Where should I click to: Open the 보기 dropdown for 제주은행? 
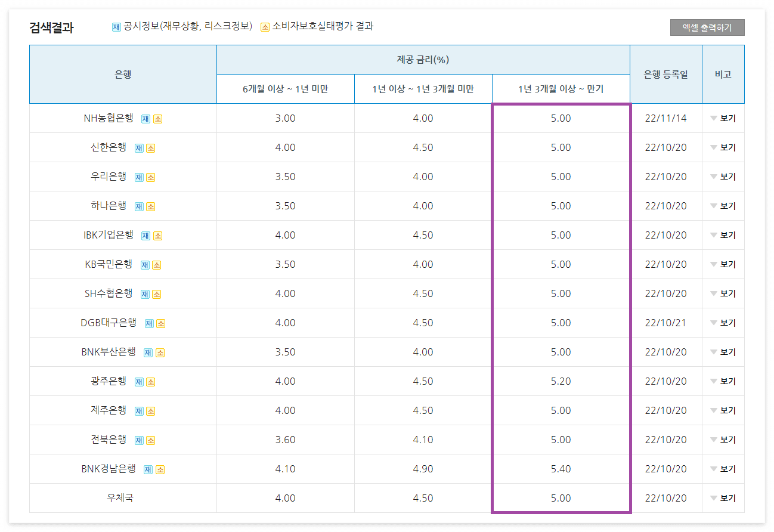click(x=723, y=410)
